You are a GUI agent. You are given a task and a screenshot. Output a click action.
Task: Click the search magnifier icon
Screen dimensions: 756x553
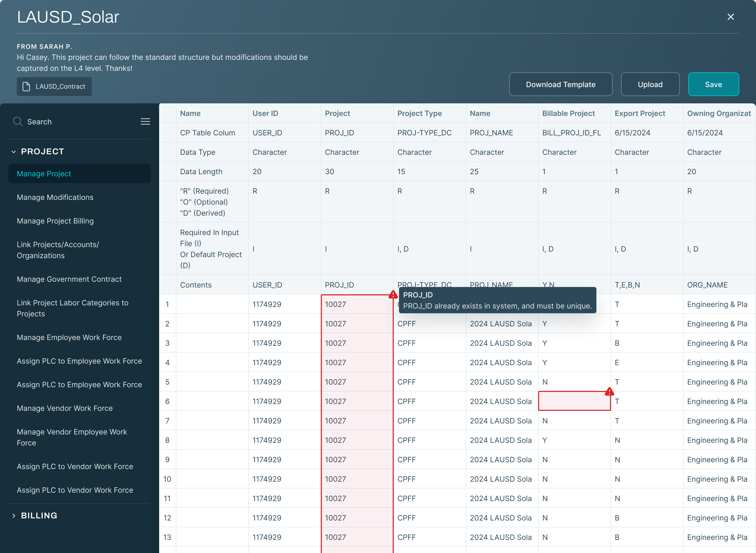[x=18, y=121]
